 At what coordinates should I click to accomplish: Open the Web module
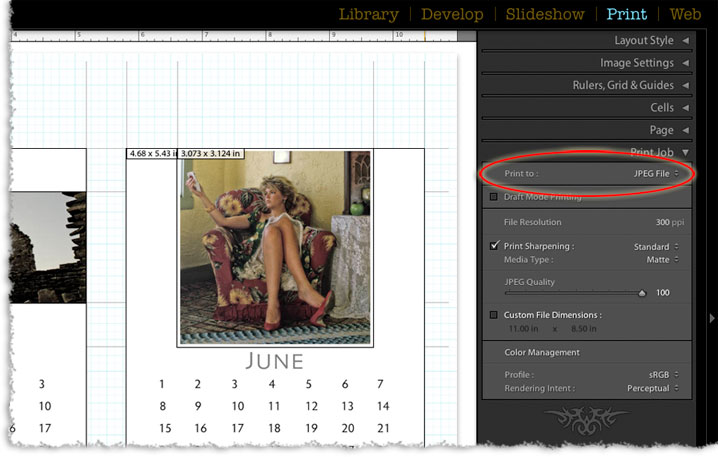point(685,14)
